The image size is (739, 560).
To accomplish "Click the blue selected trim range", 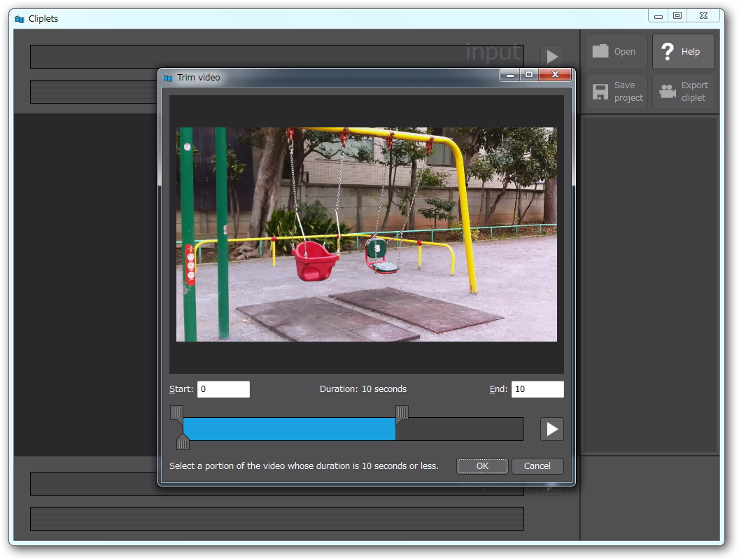I will click(x=289, y=429).
